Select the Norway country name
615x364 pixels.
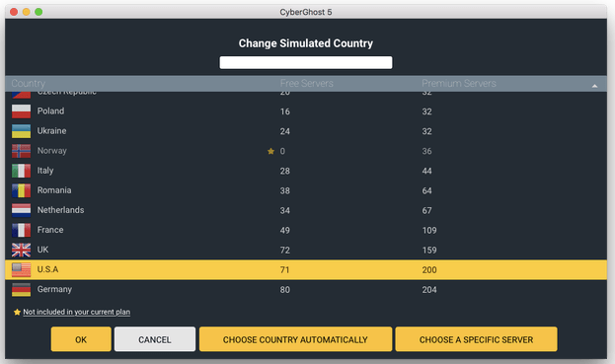pyautogui.click(x=51, y=151)
